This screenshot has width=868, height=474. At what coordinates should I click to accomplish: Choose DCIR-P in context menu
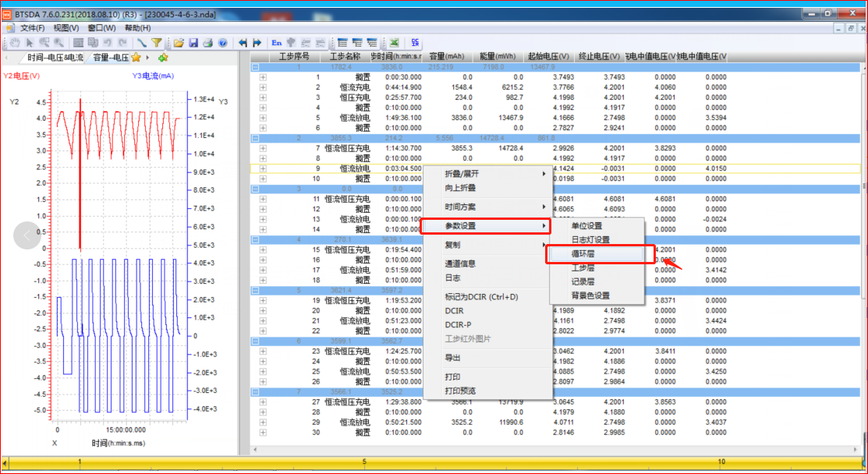point(487,324)
